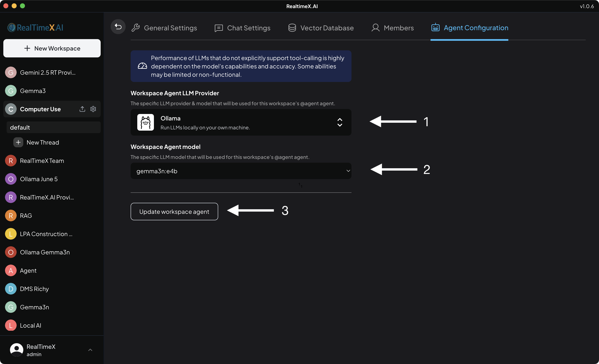Click the back arrow icon
This screenshot has width=599, height=364.
(118, 26)
